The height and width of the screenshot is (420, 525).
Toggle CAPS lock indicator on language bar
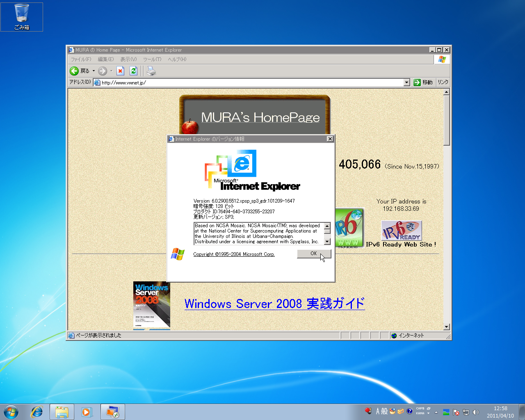[420, 409]
